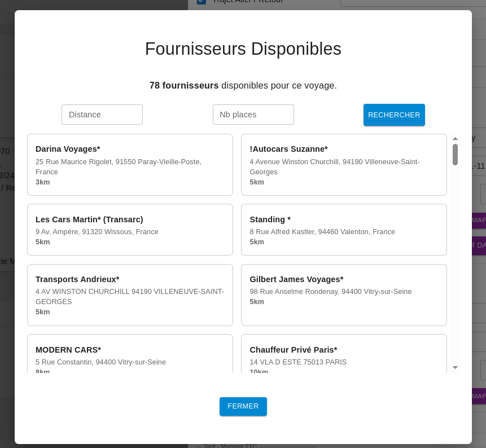Open Les Cars Martin* (Transarc) card

pyautogui.click(x=130, y=230)
